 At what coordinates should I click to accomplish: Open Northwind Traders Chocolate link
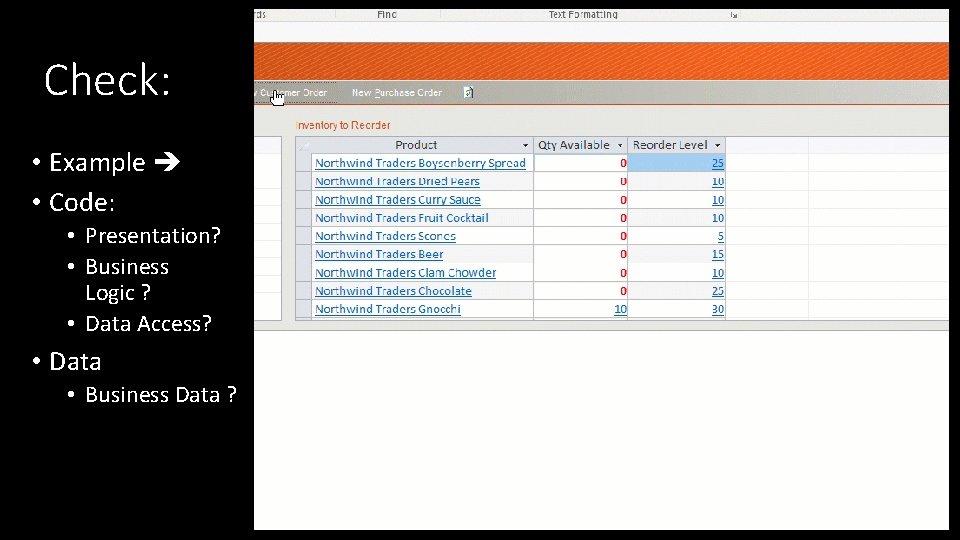point(393,291)
